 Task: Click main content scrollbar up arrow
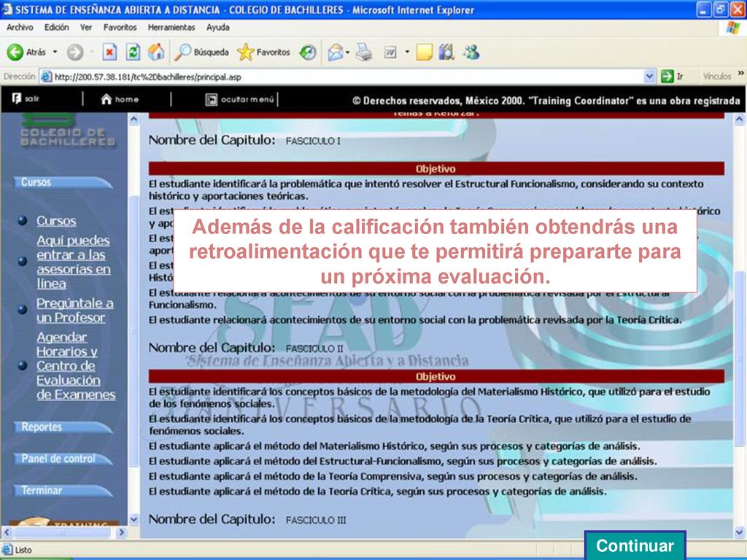click(x=740, y=119)
